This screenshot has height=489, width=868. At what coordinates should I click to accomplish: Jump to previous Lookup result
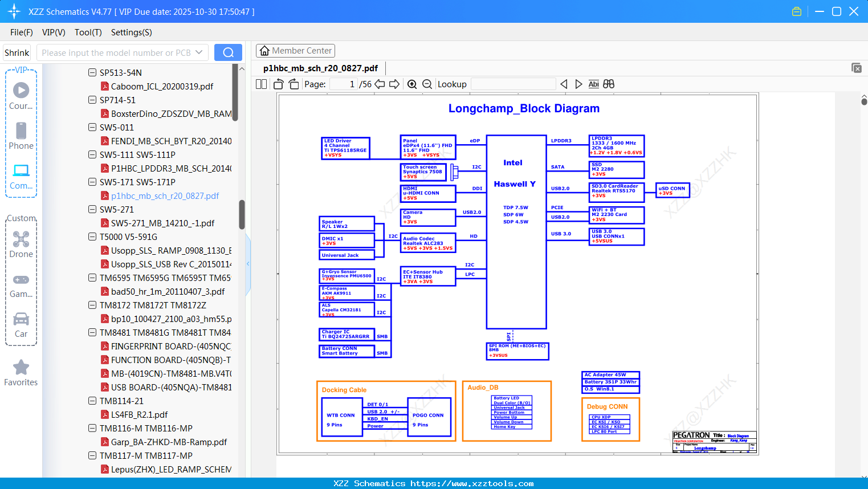(564, 84)
